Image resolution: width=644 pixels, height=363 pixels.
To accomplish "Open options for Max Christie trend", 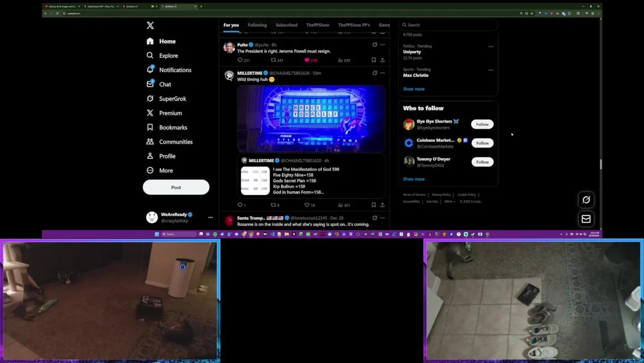I will [491, 70].
